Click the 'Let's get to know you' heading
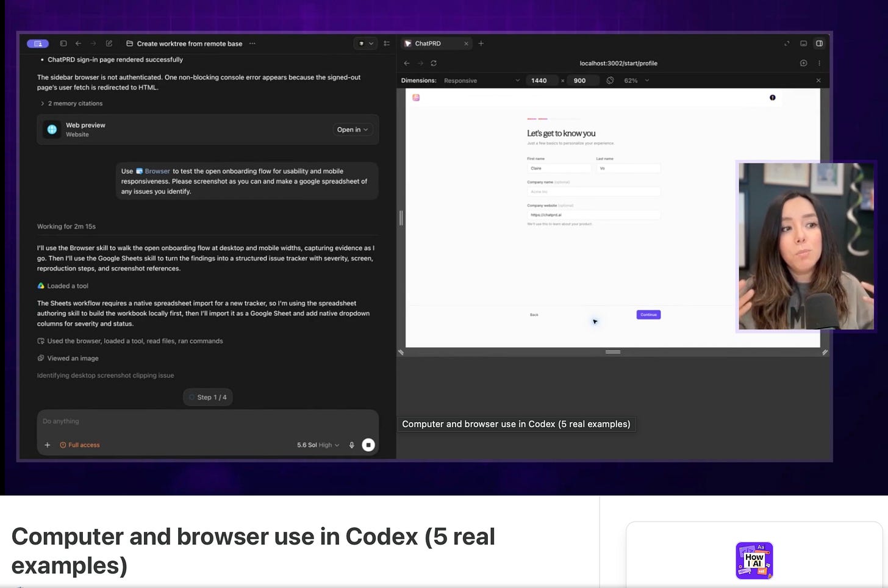 [561, 133]
